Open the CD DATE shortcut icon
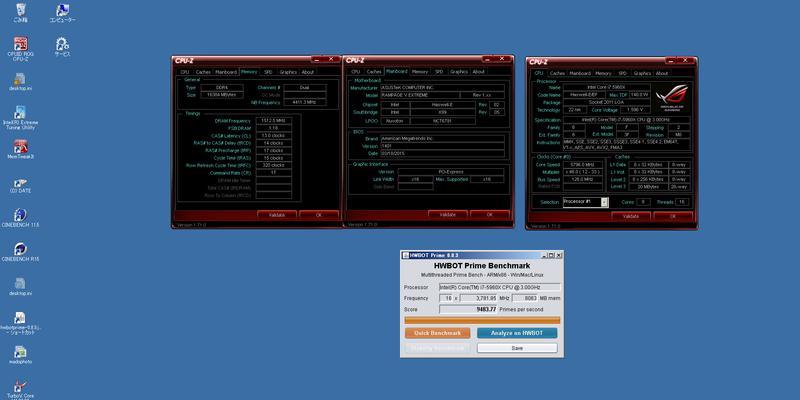The height and width of the screenshot is (400, 800). 20,185
